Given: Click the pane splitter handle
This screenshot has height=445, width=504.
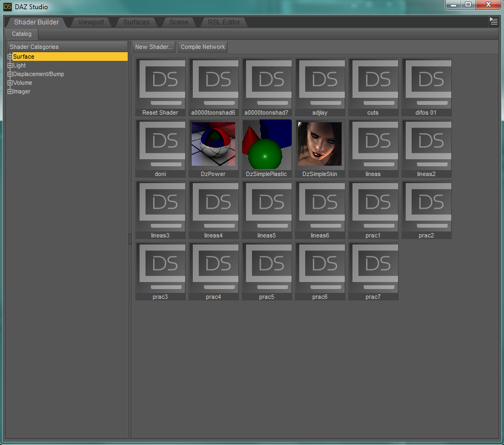Looking at the screenshot, I should (x=130, y=239).
